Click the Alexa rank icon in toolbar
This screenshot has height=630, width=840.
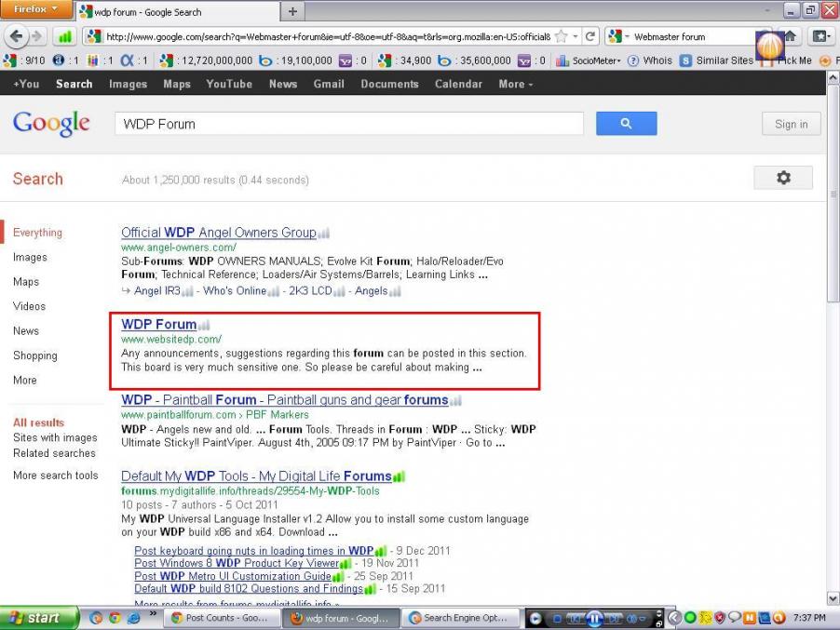click(x=127, y=60)
